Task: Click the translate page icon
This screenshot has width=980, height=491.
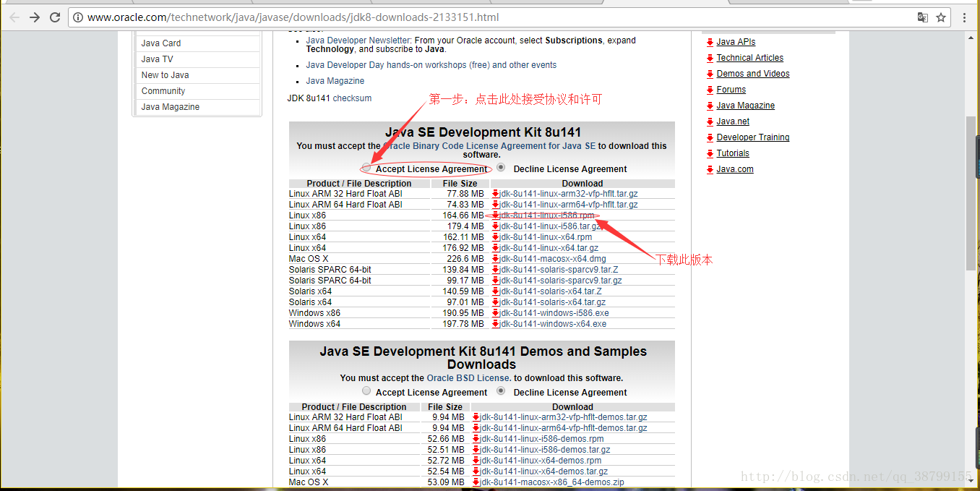Action: point(922,17)
